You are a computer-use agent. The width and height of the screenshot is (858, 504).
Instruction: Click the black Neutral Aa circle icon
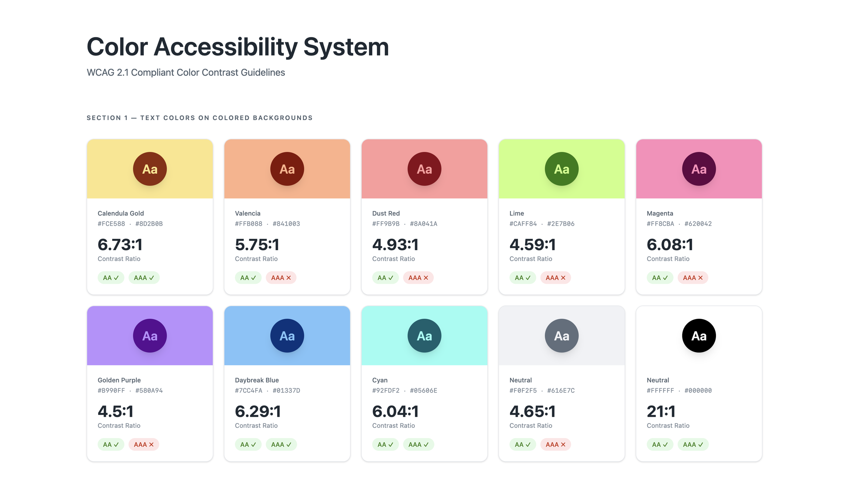699,336
